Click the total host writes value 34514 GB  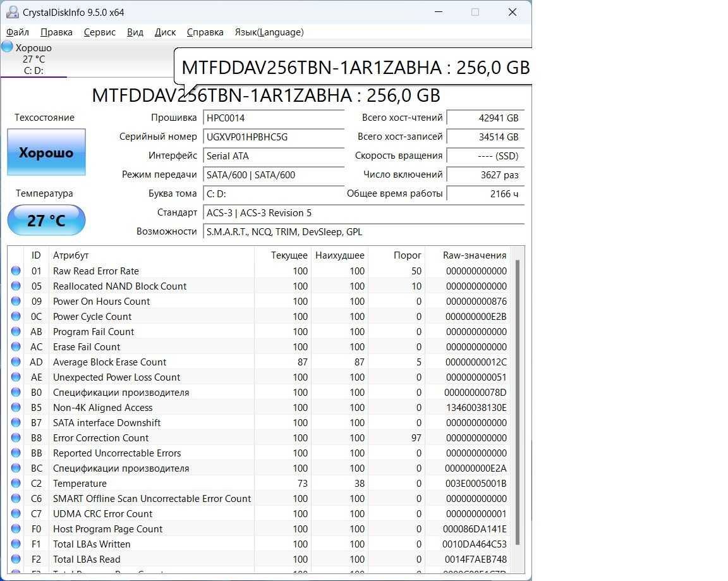pyautogui.click(x=485, y=137)
